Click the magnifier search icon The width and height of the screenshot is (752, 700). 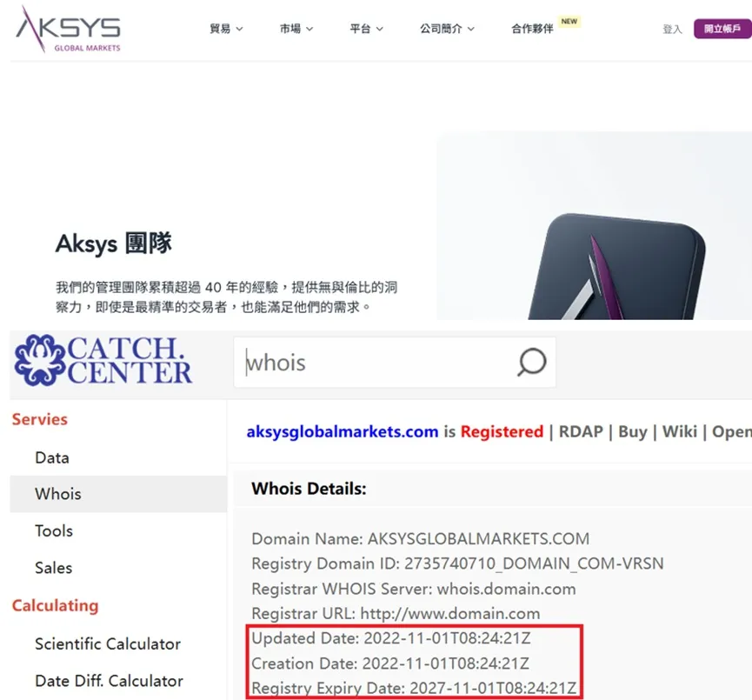pos(531,363)
